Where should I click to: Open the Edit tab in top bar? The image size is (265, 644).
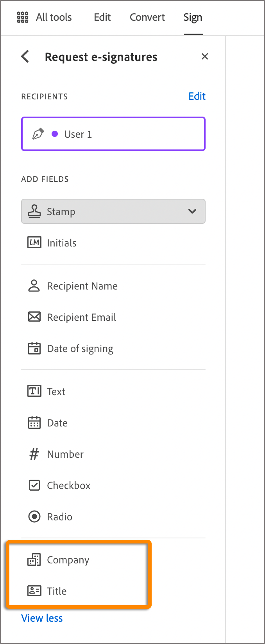tap(102, 17)
